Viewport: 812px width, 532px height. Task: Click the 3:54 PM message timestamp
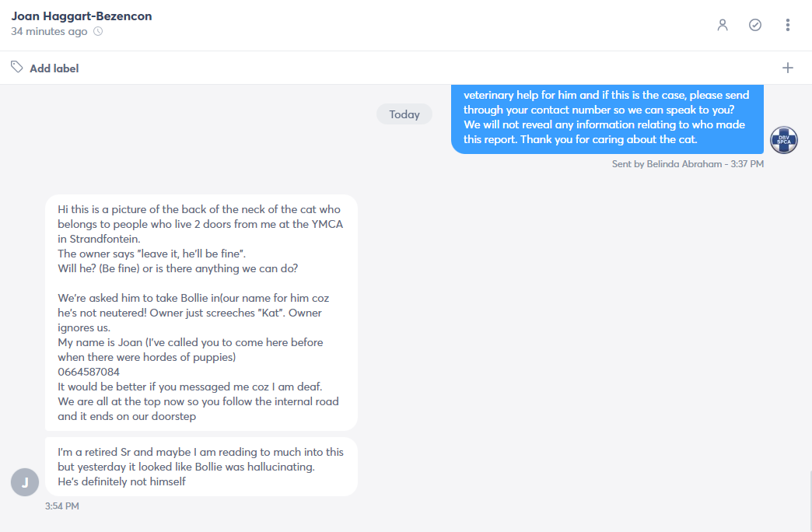pos(61,506)
